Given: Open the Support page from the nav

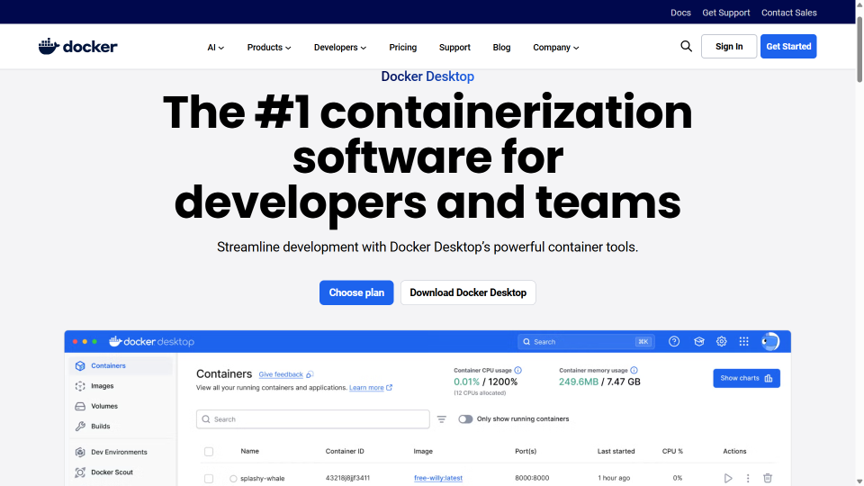Looking at the screenshot, I should point(455,47).
